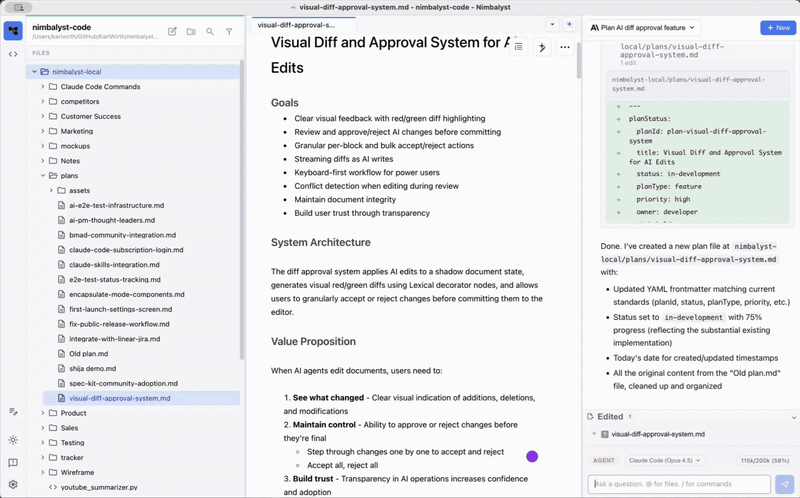Click the notes pencil-list icon in left rail
The width and height of the screenshot is (800, 498).
tap(13, 412)
